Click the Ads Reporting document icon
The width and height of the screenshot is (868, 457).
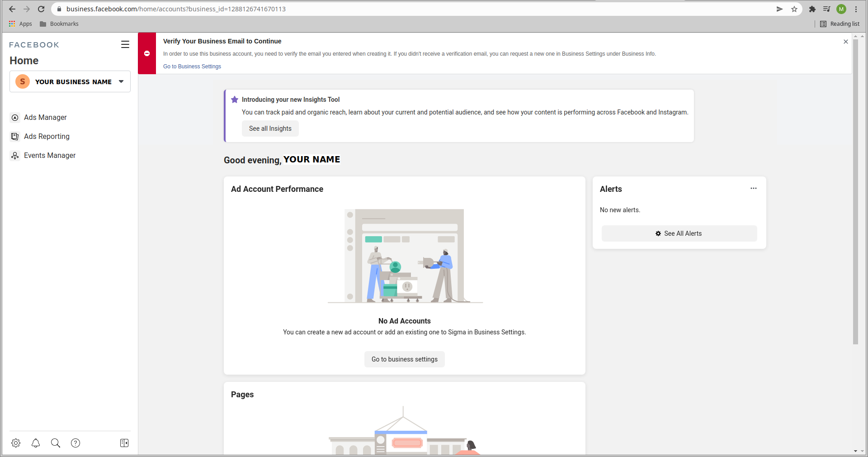click(15, 137)
